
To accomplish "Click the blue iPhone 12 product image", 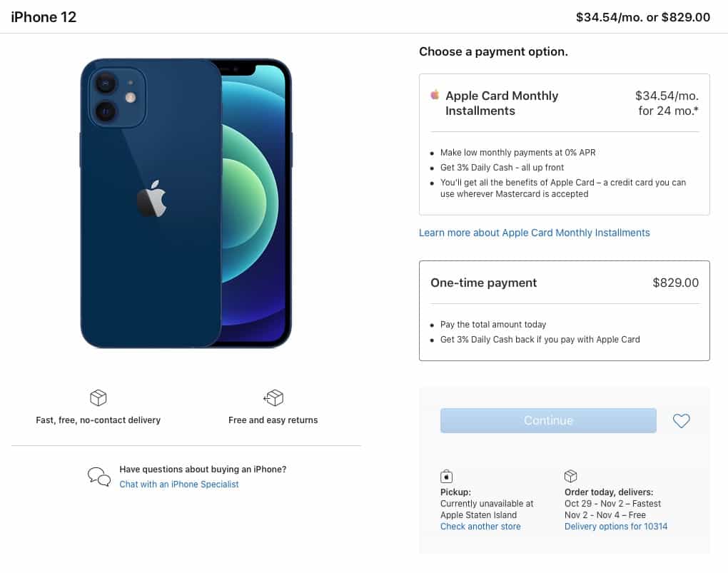I will (x=186, y=203).
